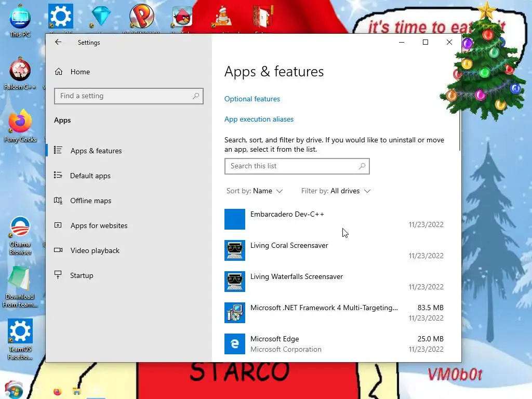Click the Embarcadero Dev-C++ blue icon

(x=235, y=219)
